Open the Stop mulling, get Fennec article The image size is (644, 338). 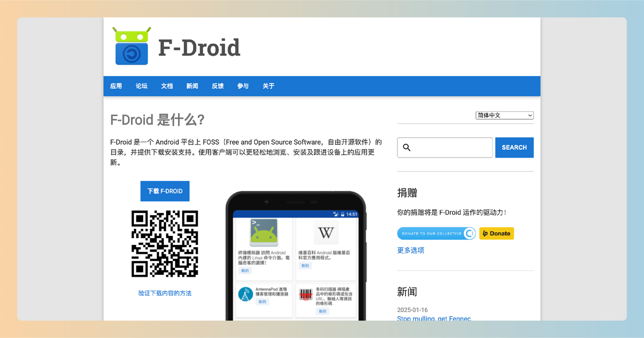[x=434, y=318]
